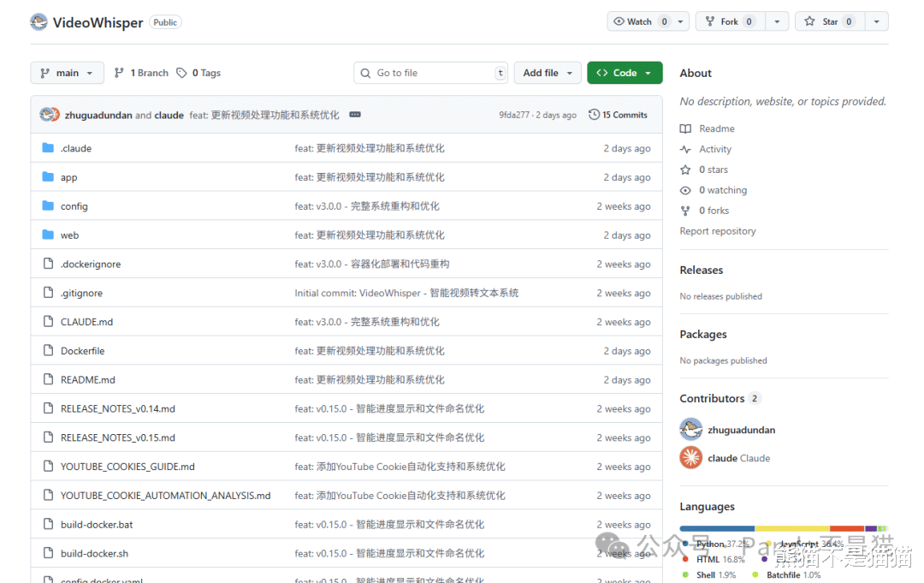Select the Shell 1.9% language entry
The width and height of the screenshot is (924, 583).
[x=709, y=574]
